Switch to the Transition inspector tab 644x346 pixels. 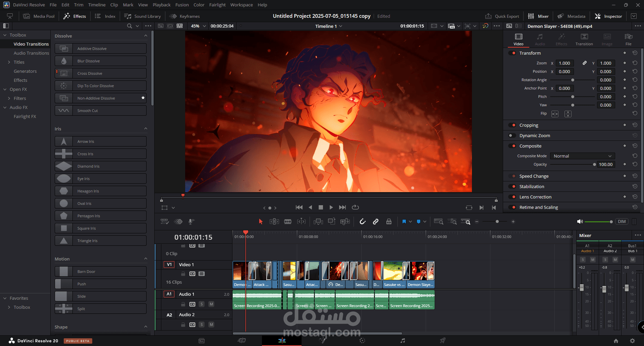tap(584, 40)
